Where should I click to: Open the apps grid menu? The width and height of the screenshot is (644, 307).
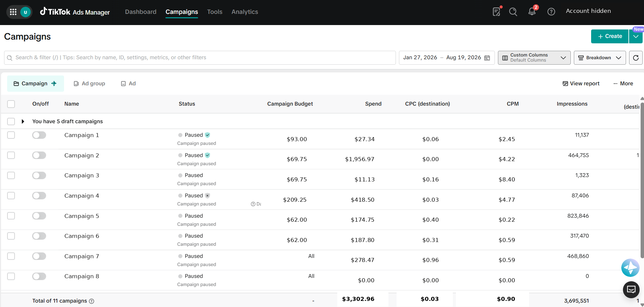13,12
